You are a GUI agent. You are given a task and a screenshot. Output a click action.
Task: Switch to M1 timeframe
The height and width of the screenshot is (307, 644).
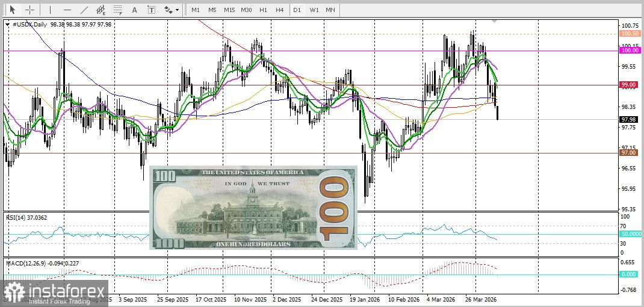click(x=195, y=10)
